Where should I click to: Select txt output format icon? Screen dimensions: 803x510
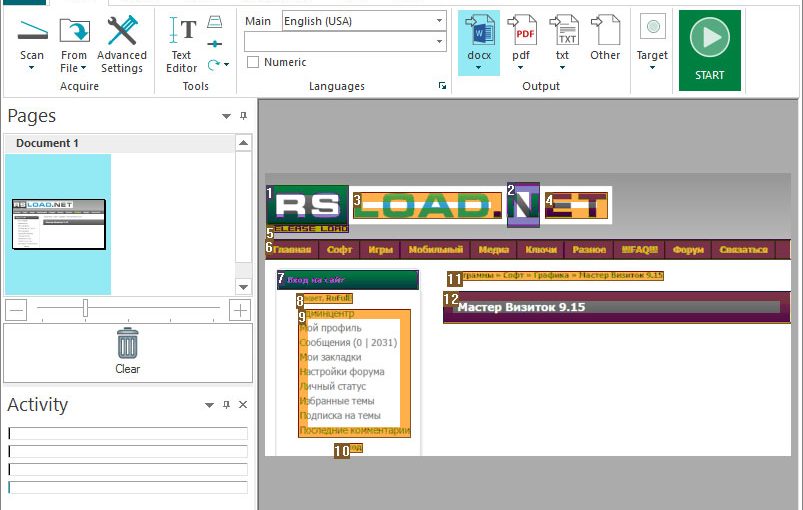563,30
